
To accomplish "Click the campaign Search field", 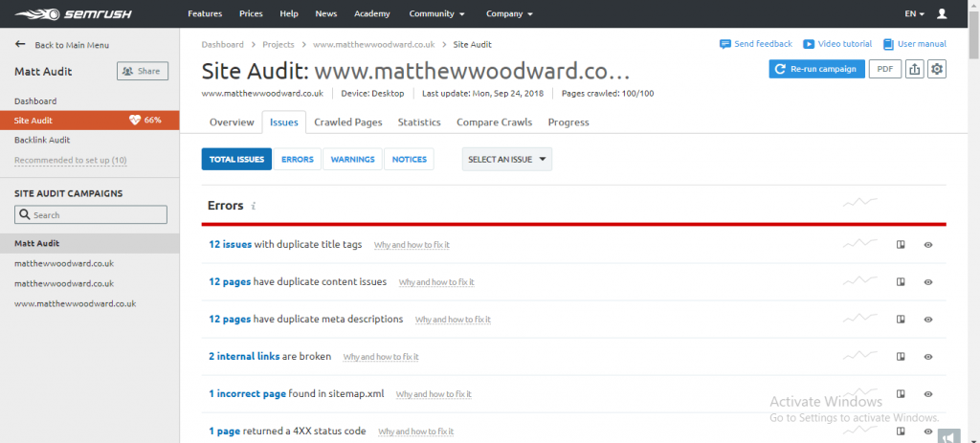I will (x=91, y=215).
